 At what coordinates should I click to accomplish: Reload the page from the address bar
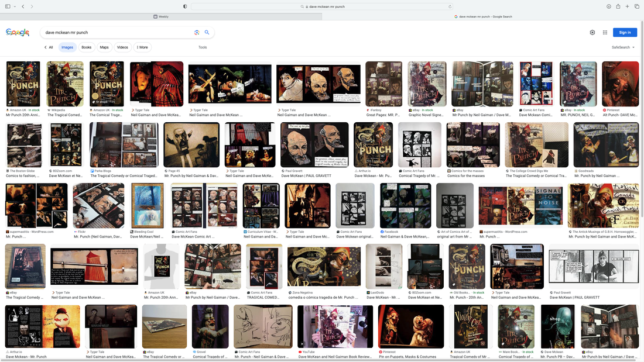[450, 6]
